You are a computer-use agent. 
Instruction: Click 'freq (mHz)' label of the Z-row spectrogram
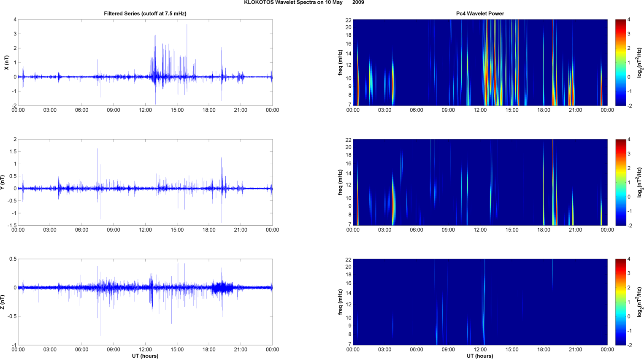point(340,302)
